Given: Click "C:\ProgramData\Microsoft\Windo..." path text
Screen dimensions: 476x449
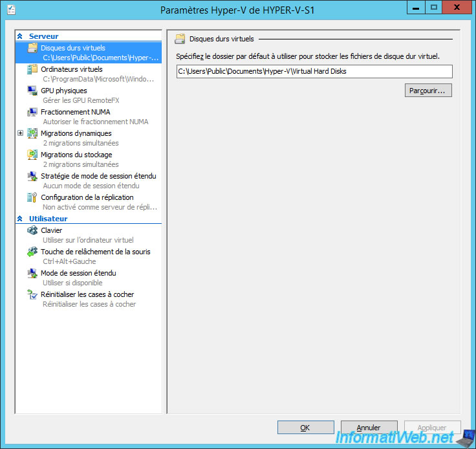Looking at the screenshot, I should pyautogui.click(x=98, y=79).
